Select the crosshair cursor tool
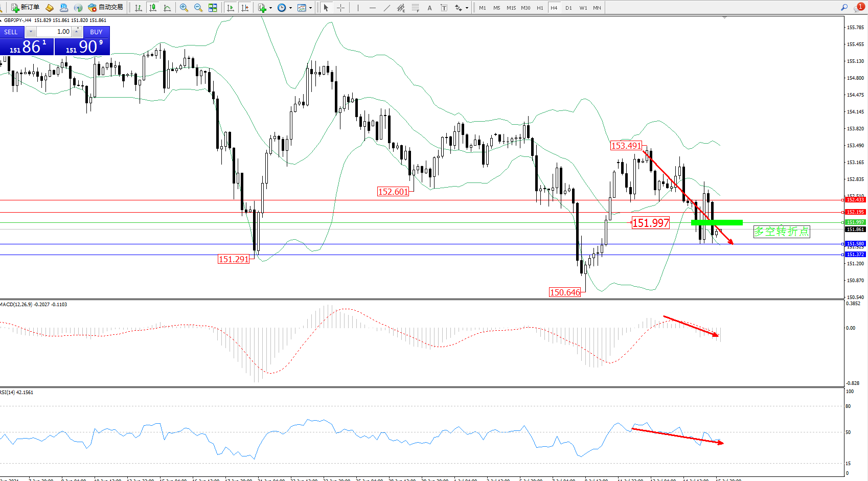 point(340,8)
